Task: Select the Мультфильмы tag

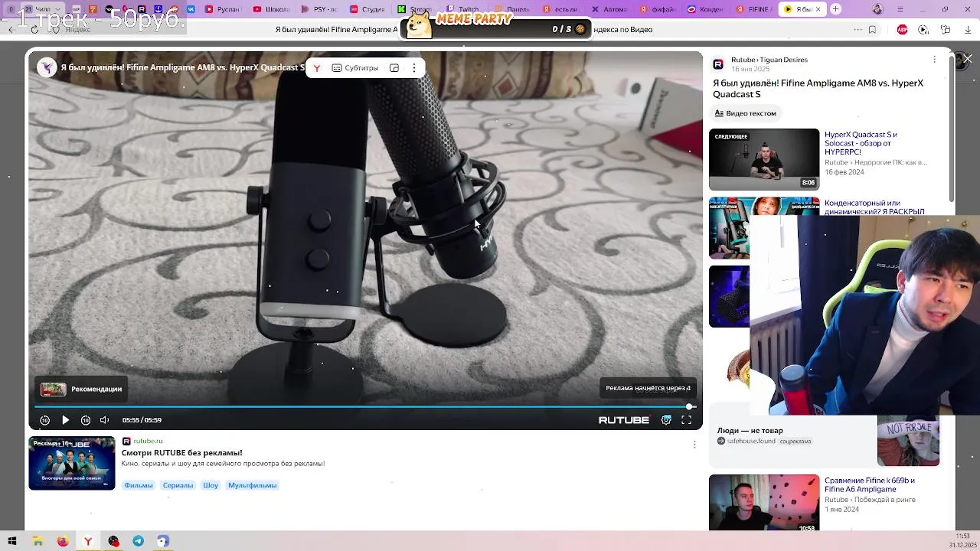Action: pyautogui.click(x=252, y=485)
